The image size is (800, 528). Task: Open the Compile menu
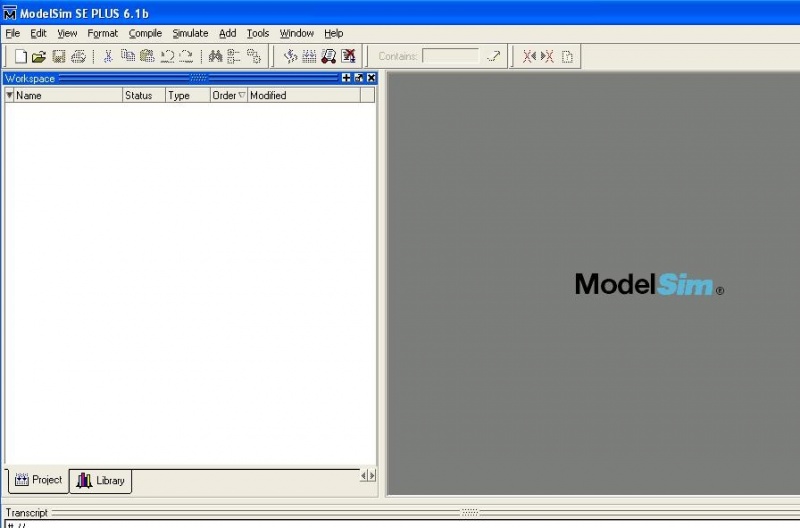tap(145, 33)
